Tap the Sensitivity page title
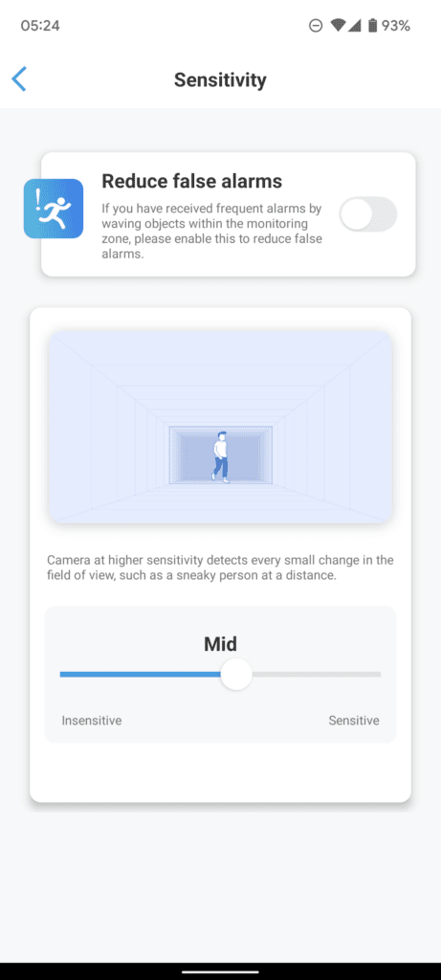441x980 pixels. tap(220, 80)
